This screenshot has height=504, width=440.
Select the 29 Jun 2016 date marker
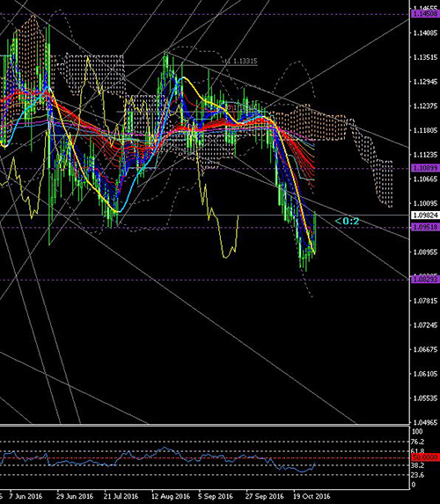coord(75,496)
